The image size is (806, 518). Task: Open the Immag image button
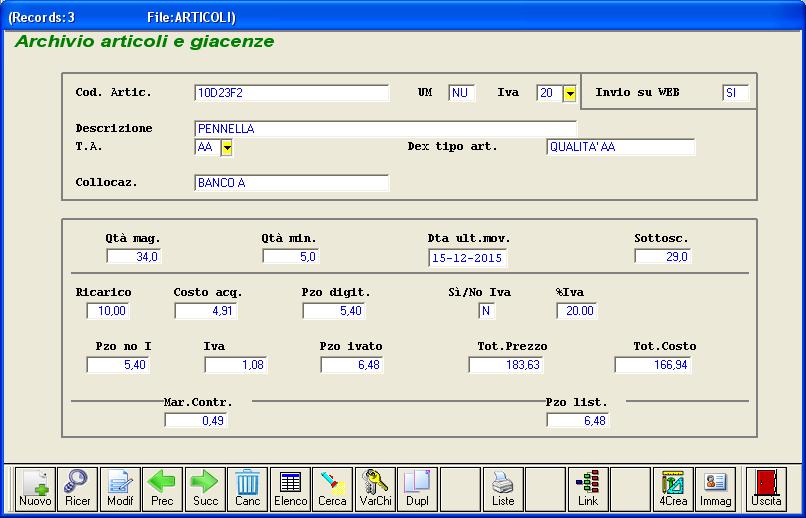click(716, 488)
